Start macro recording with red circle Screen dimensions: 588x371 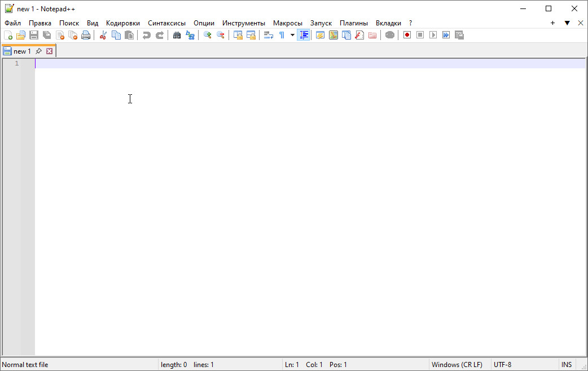[407, 35]
